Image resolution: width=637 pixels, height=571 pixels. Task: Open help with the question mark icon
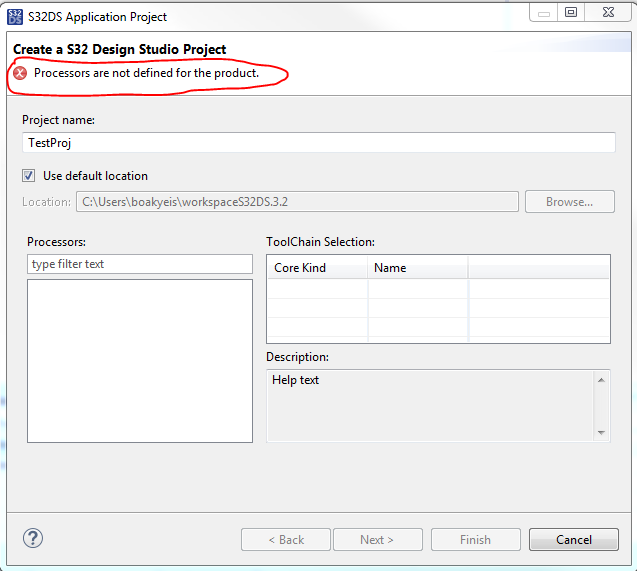click(33, 538)
